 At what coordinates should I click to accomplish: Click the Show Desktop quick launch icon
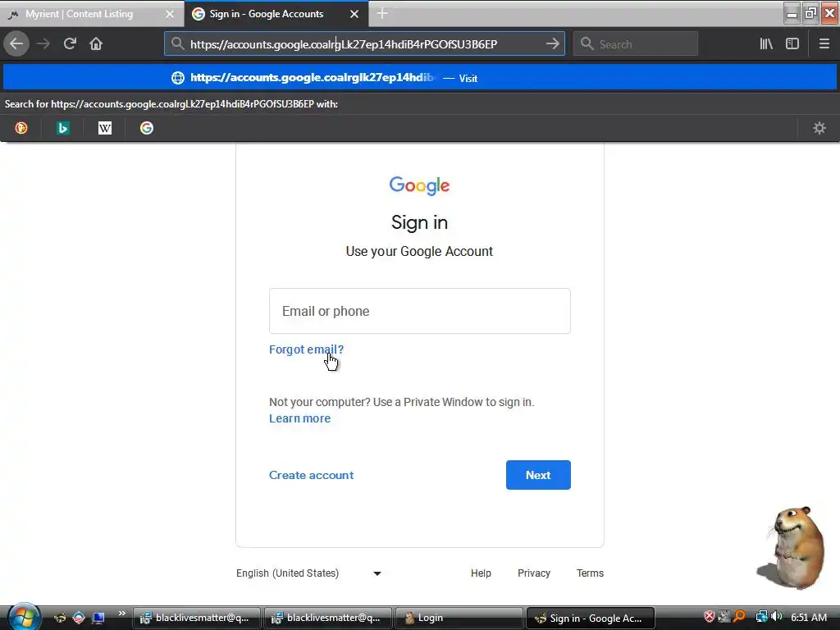tap(98, 618)
